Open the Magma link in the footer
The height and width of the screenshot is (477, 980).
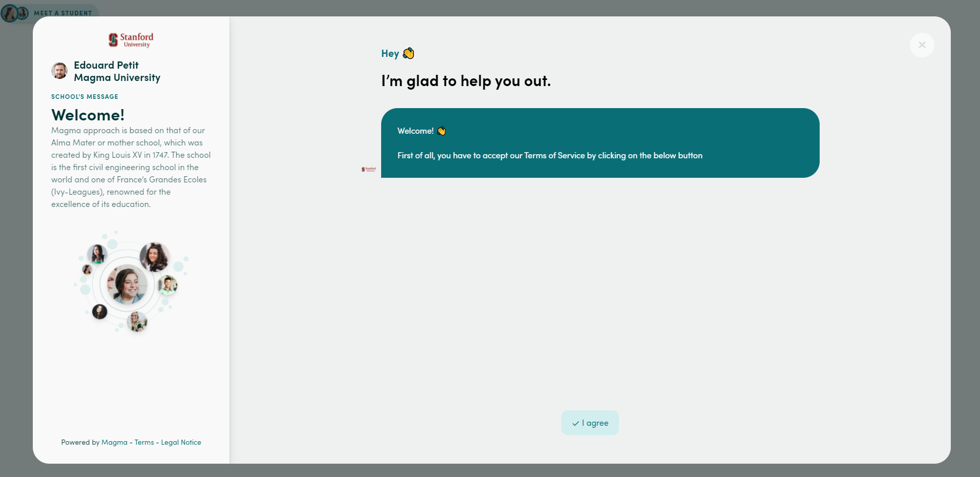click(114, 442)
